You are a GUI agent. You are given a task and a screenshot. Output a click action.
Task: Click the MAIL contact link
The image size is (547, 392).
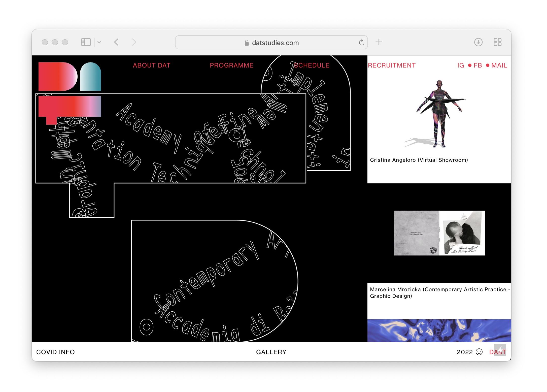tap(499, 65)
